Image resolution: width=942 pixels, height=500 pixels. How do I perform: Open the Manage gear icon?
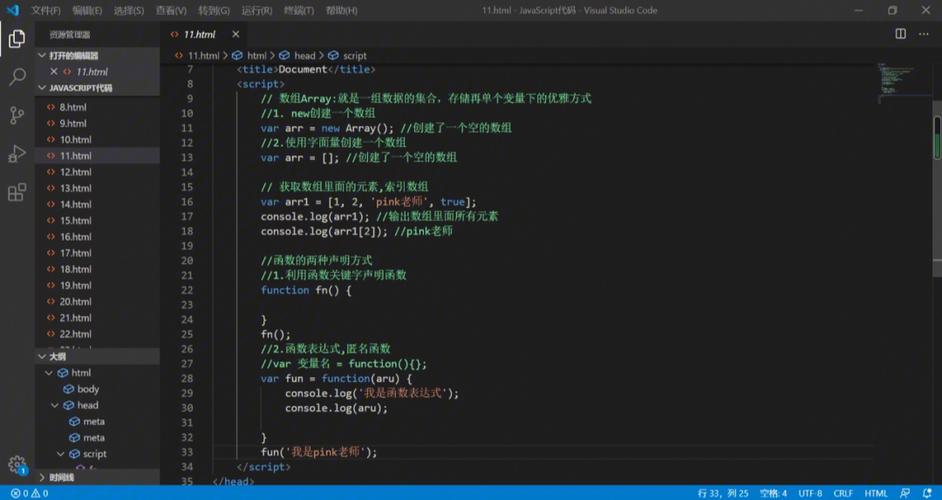coord(17,465)
